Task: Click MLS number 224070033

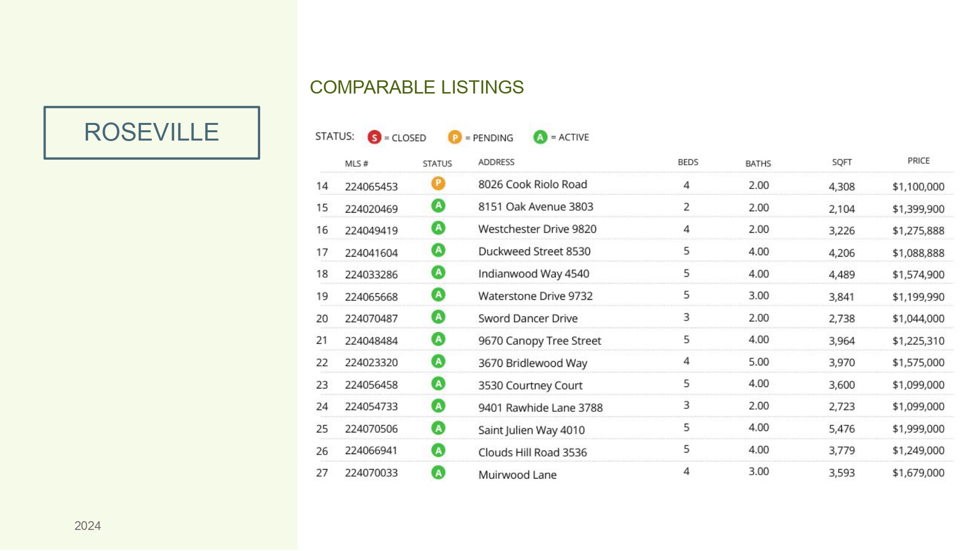Action: [x=371, y=473]
